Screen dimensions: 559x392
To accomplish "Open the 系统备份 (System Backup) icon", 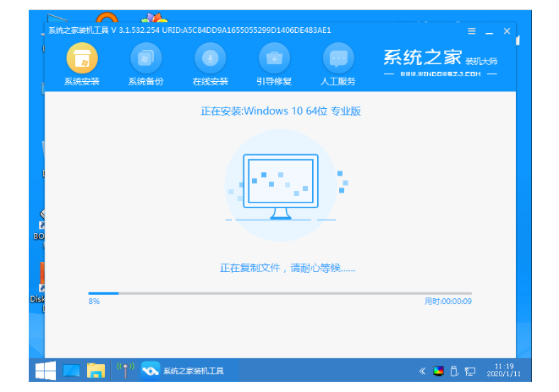I will [x=146, y=59].
